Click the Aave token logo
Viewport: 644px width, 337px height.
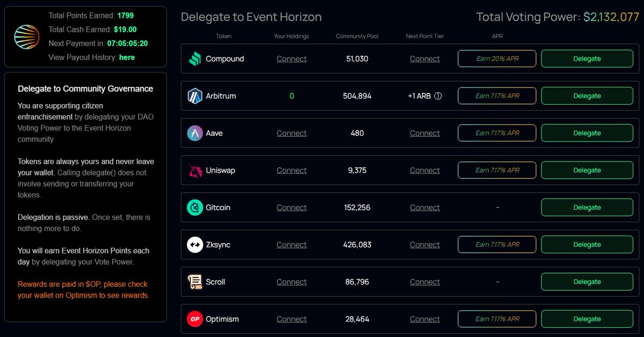[195, 133]
